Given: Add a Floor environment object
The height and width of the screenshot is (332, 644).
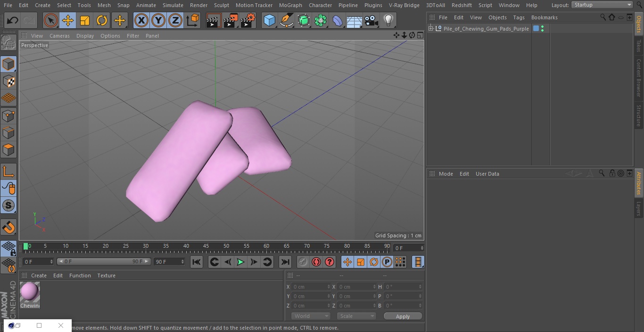Looking at the screenshot, I should (355, 21).
